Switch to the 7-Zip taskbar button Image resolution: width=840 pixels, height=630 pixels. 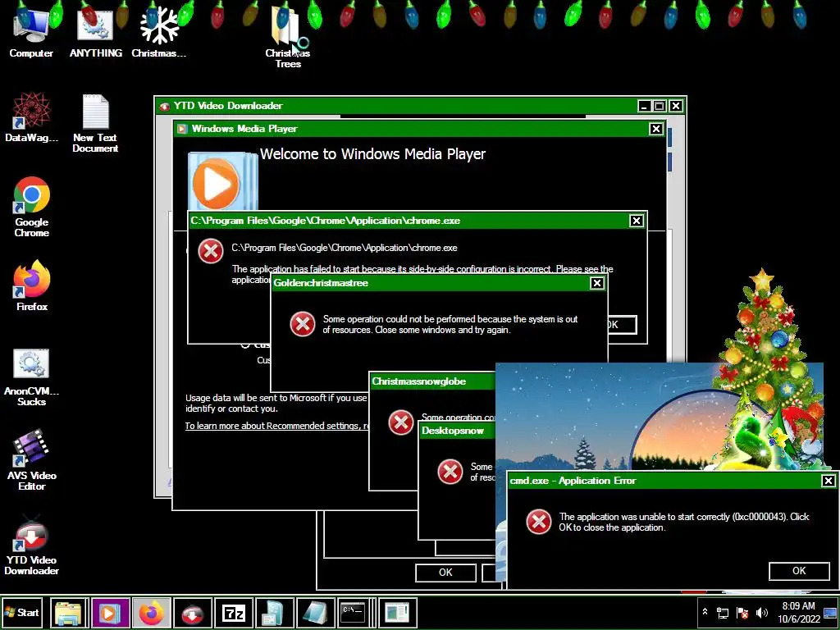pyautogui.click(x=233, y=613)
